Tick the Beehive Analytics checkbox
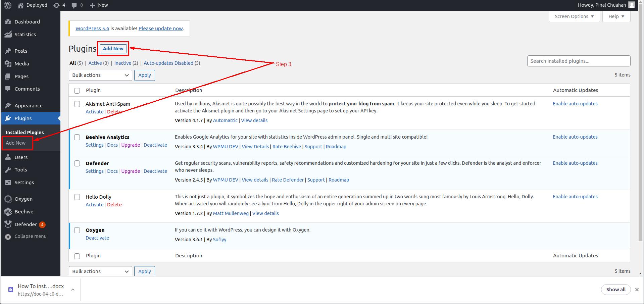 tap(77, 137)
